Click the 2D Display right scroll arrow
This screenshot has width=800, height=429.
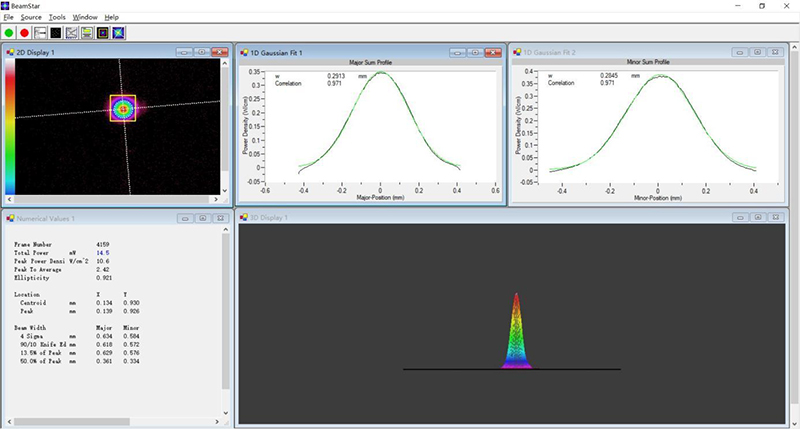(x=215, y=200)
